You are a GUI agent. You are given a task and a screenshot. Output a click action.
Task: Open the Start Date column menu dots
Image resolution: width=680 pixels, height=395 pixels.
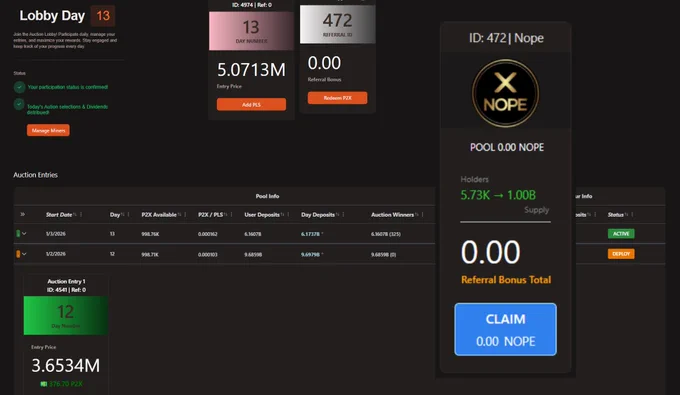coord(81,215)
